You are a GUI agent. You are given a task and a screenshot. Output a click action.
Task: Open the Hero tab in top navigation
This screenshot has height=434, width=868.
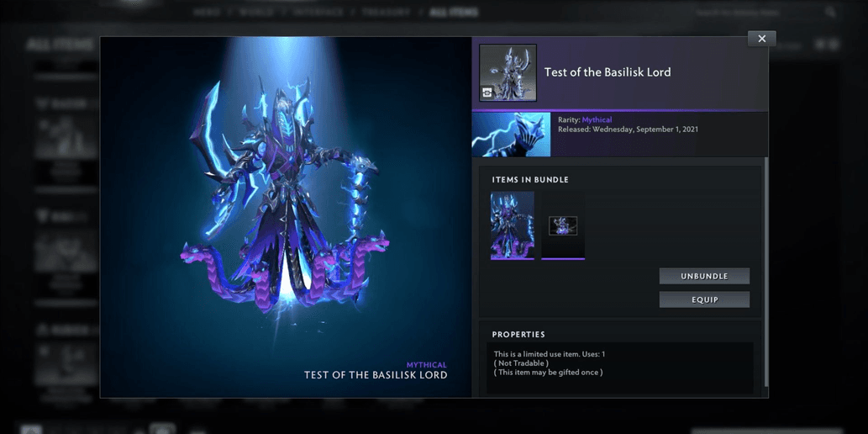(x=207, y=13)
